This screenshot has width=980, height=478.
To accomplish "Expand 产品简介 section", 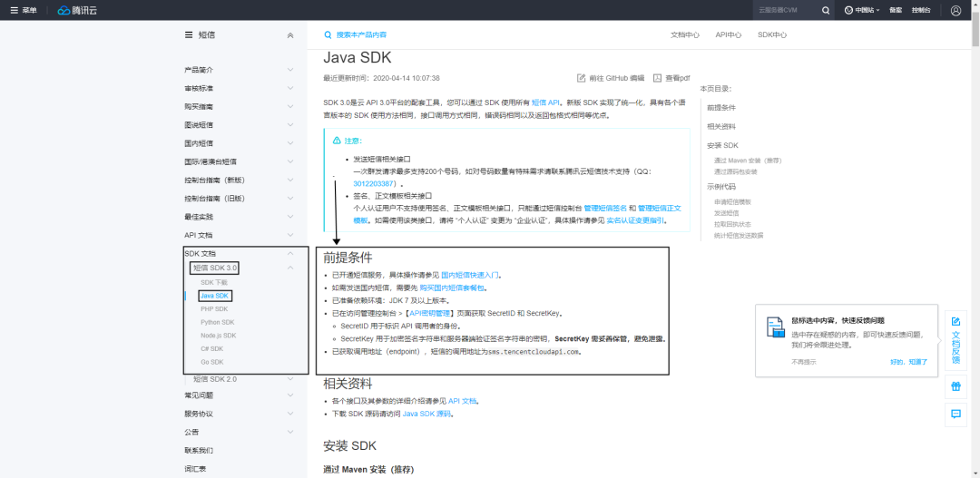I will [290, 70].
